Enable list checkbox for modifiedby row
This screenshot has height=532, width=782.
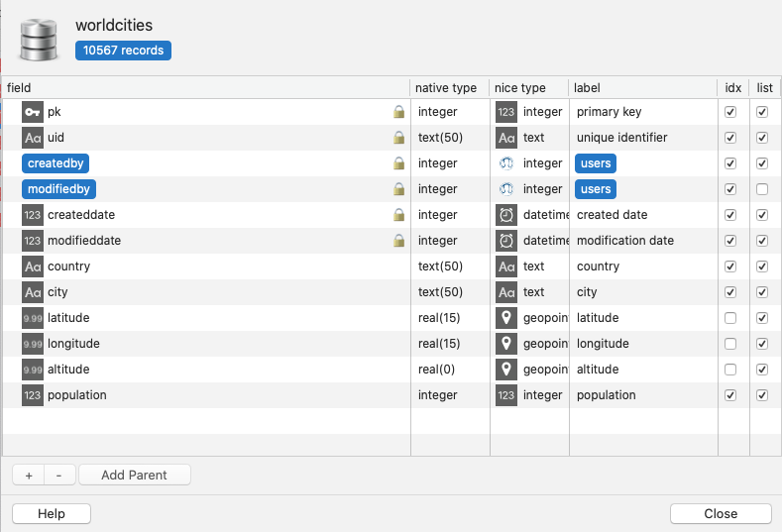pyautogui.click(x=762, y=189)
